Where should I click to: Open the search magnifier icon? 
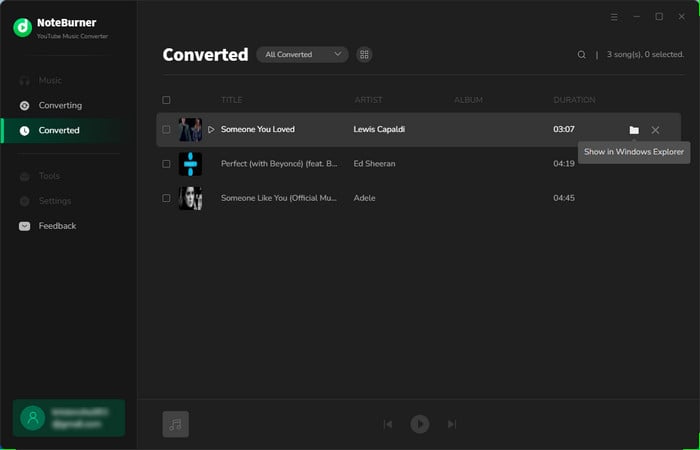tap(582, 55)
